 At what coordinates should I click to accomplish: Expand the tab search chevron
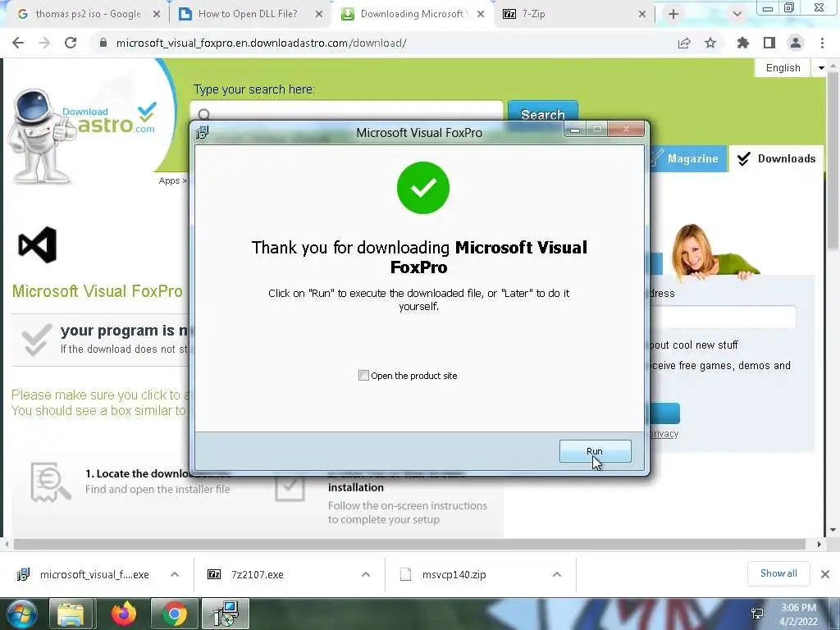click(737, 14)
